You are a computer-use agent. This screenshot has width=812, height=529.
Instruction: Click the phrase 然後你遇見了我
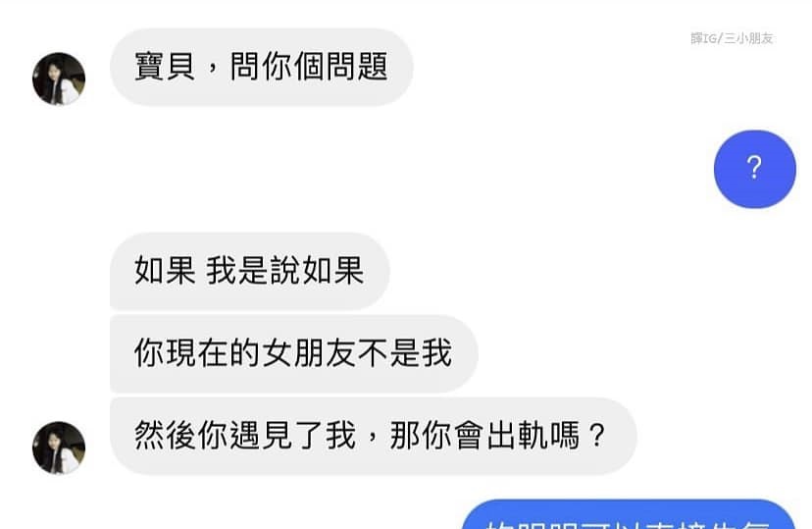tap(245, 435)
